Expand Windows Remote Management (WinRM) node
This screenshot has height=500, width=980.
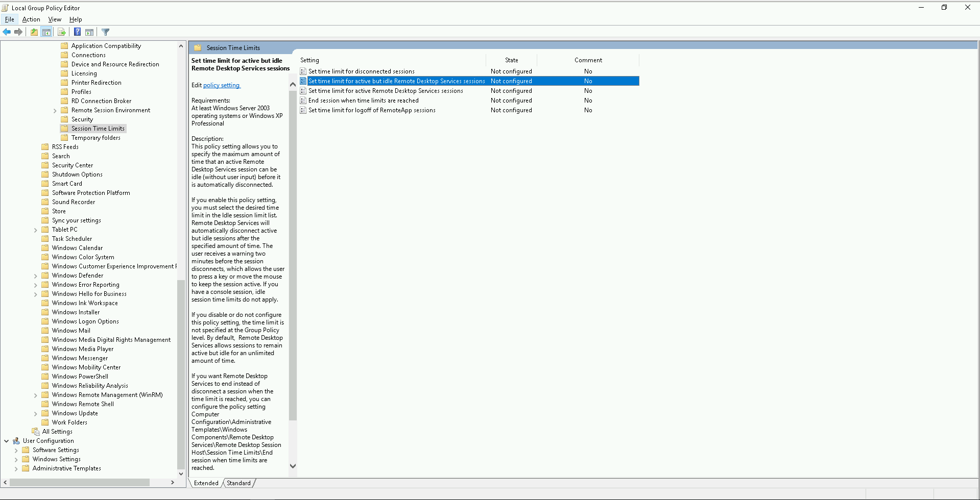tap(36, 395)
